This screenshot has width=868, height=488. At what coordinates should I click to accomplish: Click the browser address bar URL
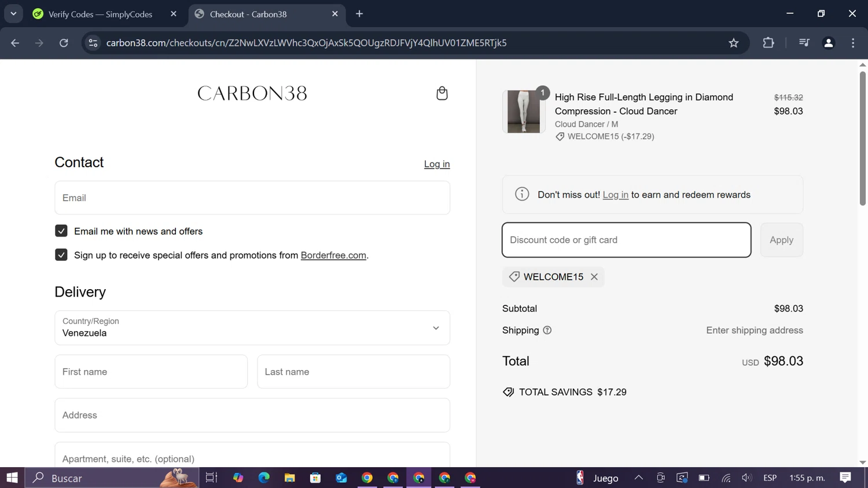(x=307, y=43)
